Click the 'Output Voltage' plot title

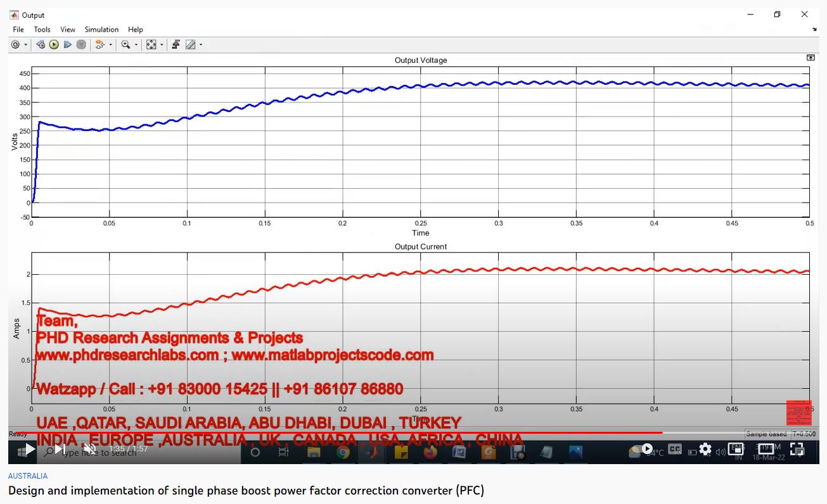click(x=421, y=60)
